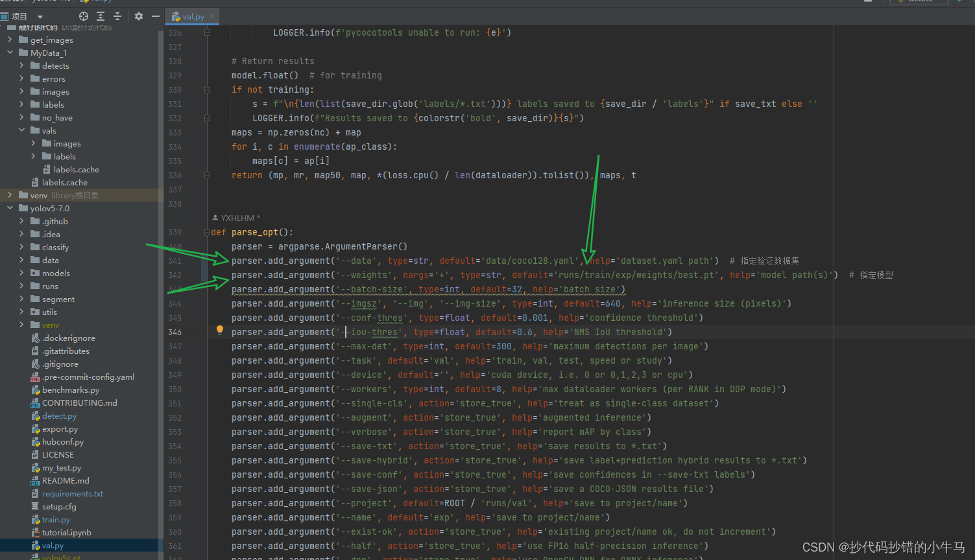The image size is (975, 560).
Task: Expand the get_images folder
Action: [x=10, y=40]
